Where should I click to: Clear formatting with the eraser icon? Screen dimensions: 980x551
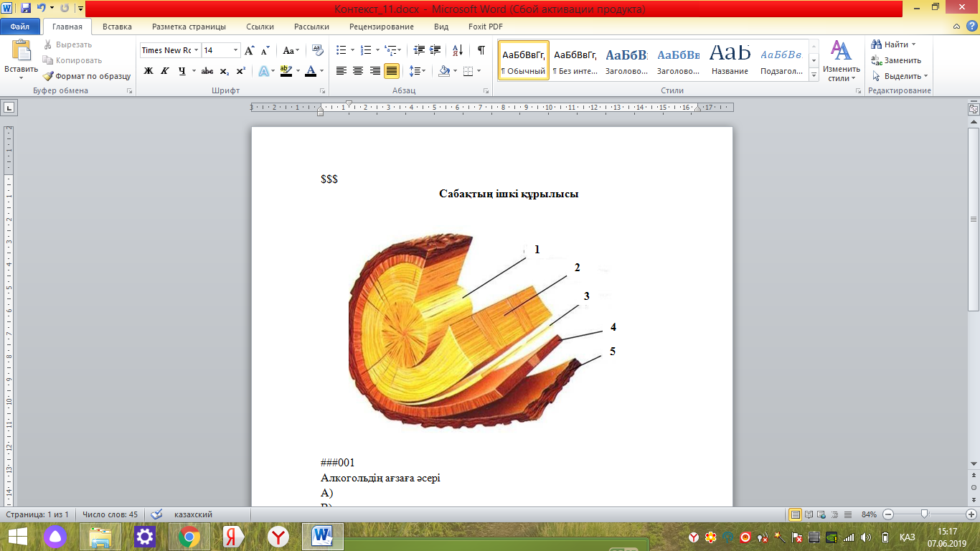coord(318,50)
